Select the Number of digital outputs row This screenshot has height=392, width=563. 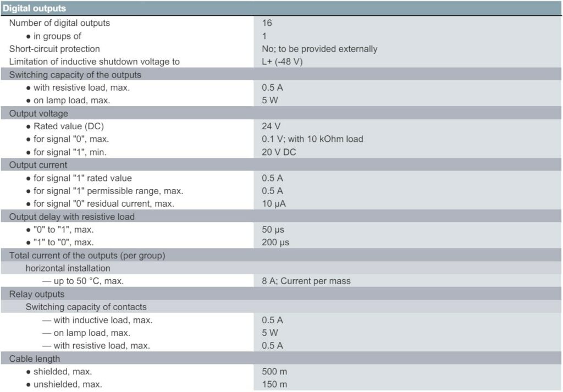coord(281,23)
